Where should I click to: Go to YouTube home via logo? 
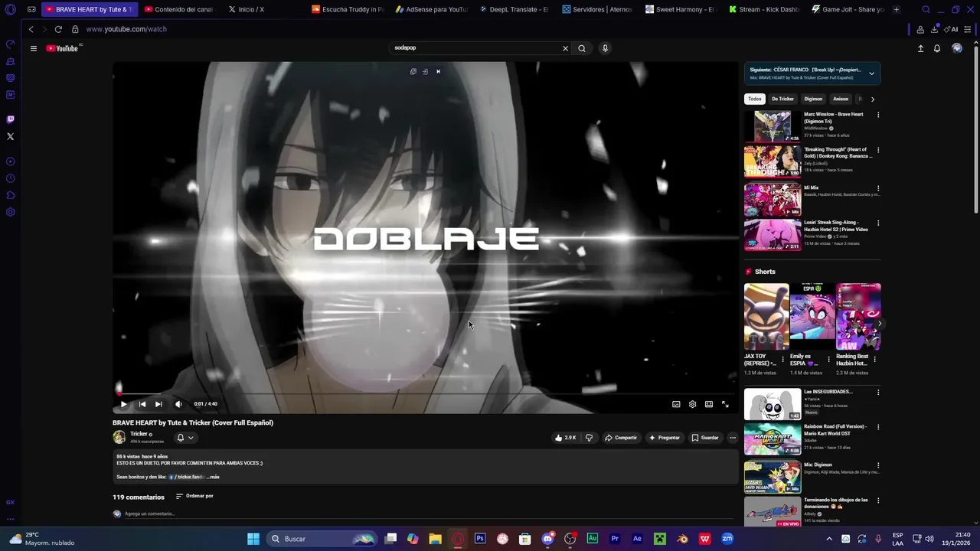click(63, 48)
